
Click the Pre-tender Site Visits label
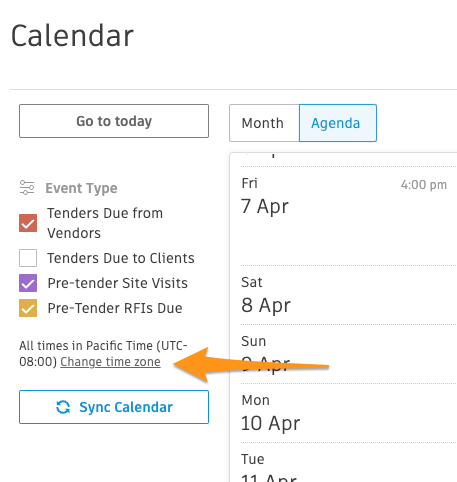coord(118,283)
